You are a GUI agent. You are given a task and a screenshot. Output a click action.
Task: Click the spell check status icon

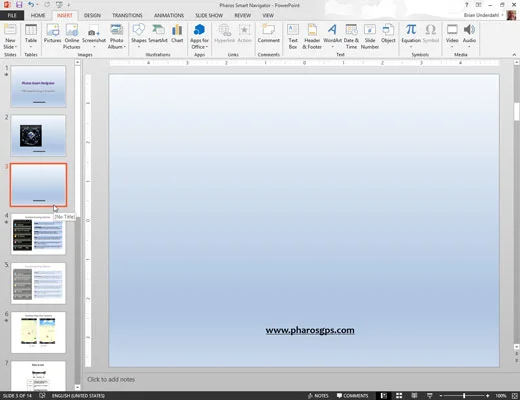pos(42,396)
